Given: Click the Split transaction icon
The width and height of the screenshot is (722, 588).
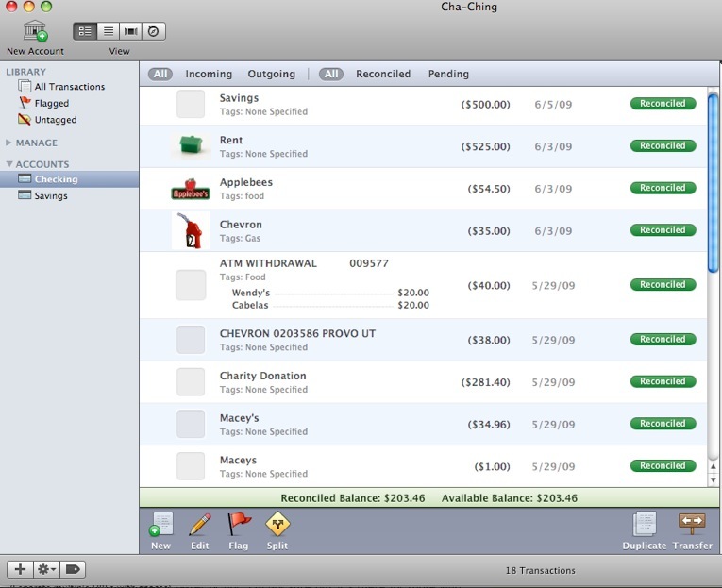Looking at the screenshot, I should (277, 524).
